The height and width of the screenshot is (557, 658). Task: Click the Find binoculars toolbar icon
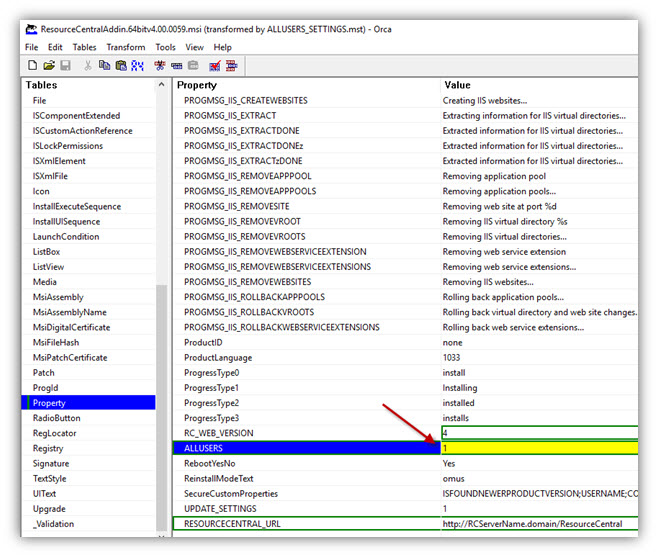137,65
